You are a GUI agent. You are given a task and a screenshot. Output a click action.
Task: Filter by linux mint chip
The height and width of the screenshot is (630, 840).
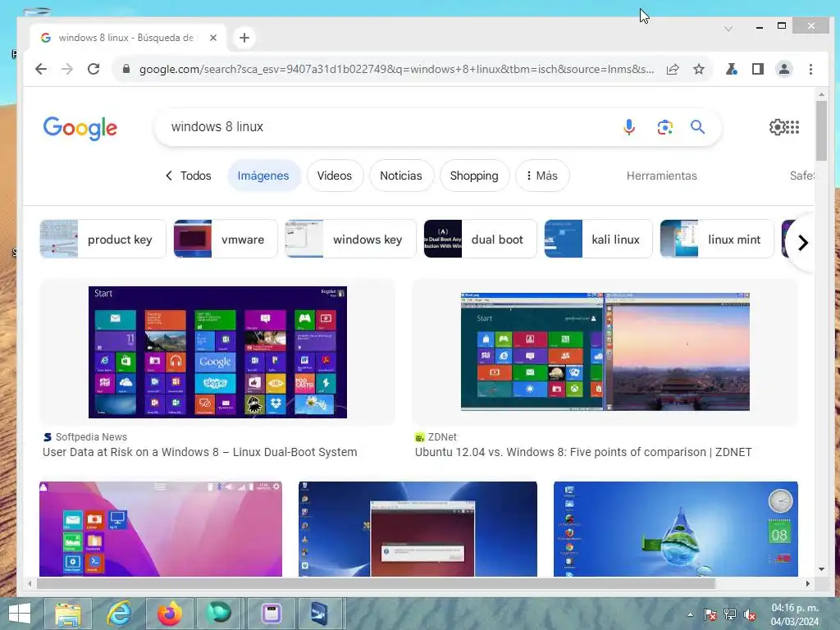click(717, 239)
